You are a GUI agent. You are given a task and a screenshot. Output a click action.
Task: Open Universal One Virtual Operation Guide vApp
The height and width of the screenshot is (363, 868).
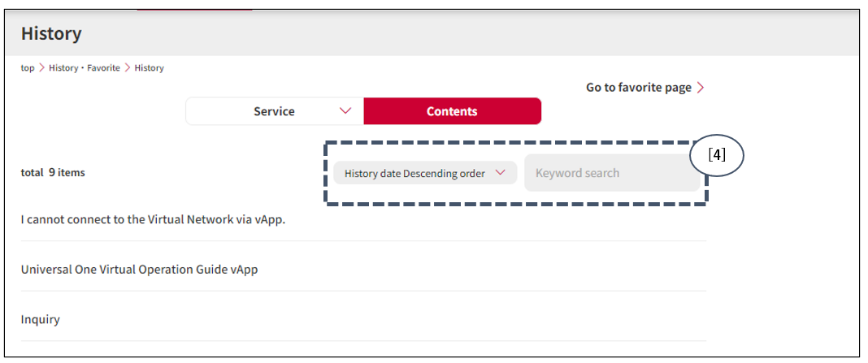tap(139, 269)
